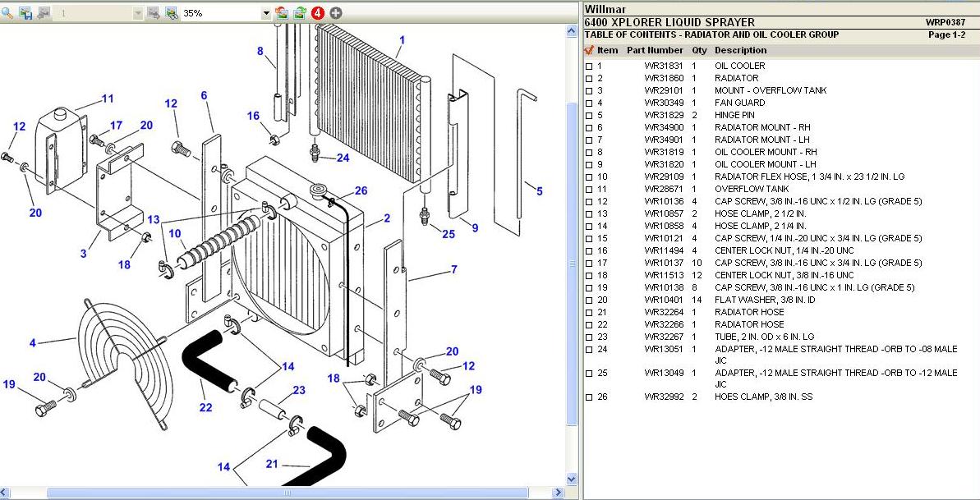Click callout number 10 near flex hose

tap(175, 233)
